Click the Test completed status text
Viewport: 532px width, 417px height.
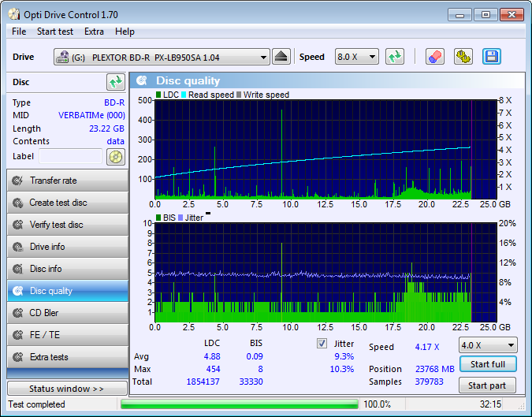point(36,404)
